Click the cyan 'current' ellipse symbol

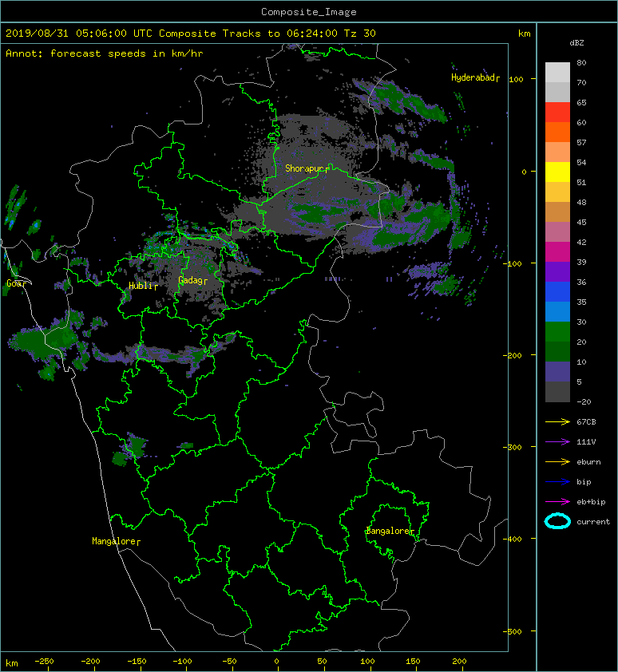[x=557, y=521]
